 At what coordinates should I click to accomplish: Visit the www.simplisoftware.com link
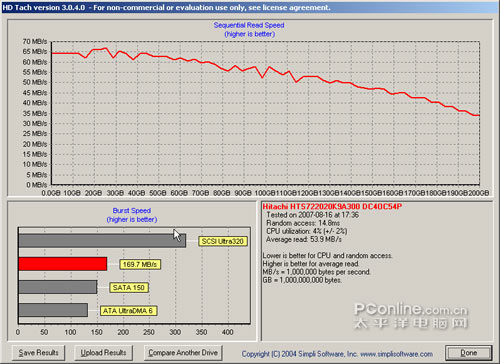[x=397, y=354]
